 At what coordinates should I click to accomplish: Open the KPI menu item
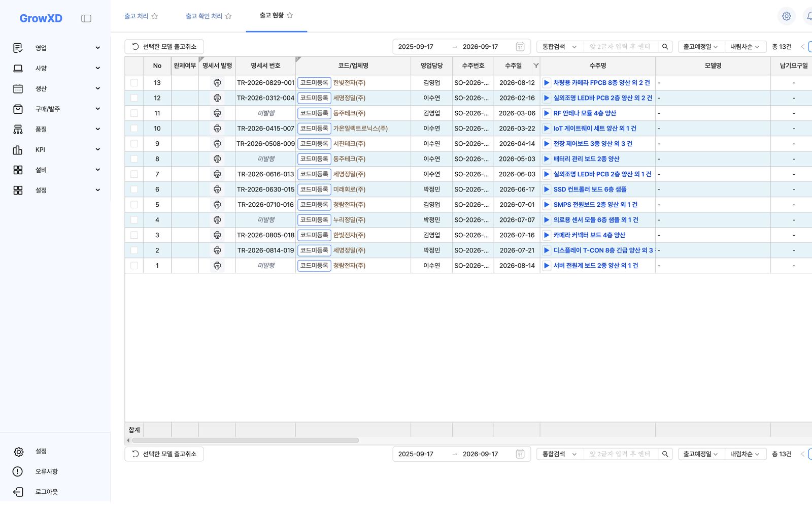tap(56, 149)
